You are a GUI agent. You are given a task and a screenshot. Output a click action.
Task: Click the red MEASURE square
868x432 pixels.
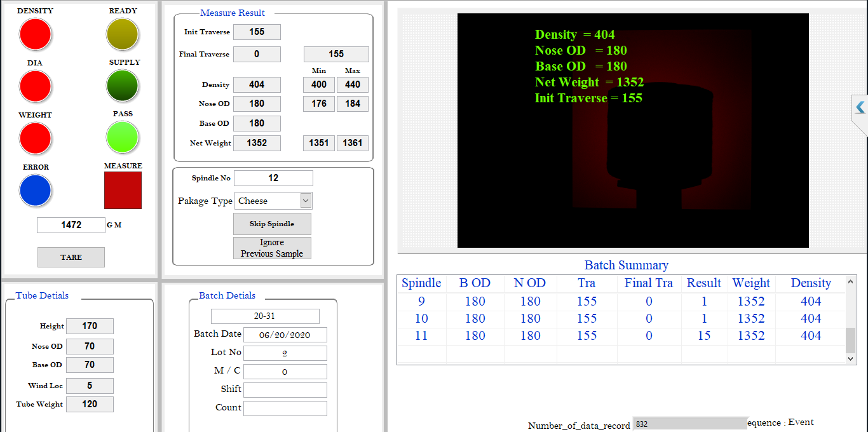(123, 190)
